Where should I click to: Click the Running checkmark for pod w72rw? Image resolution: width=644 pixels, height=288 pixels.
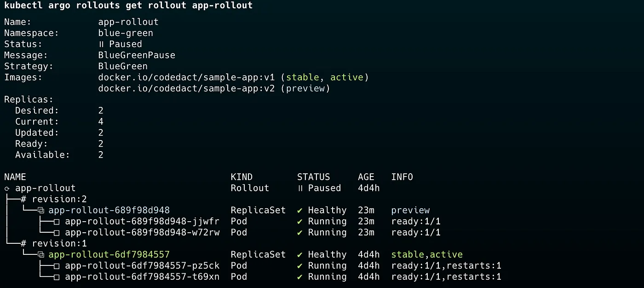(300, 233)
